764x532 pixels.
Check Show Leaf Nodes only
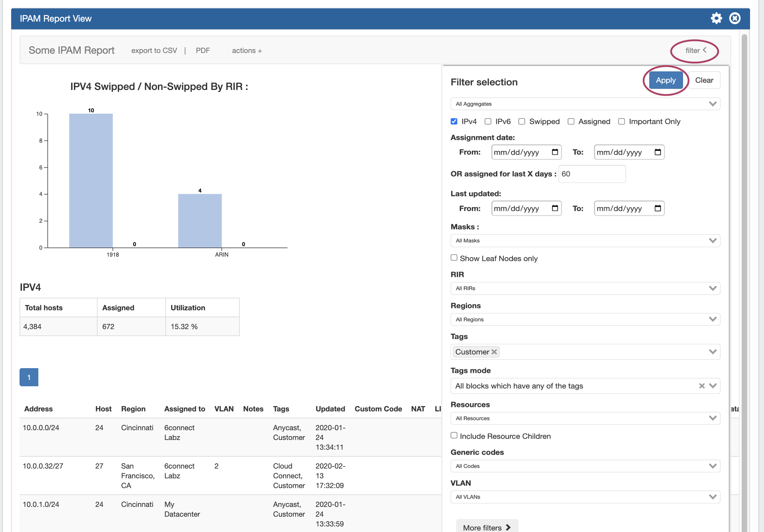pos(454,258)
